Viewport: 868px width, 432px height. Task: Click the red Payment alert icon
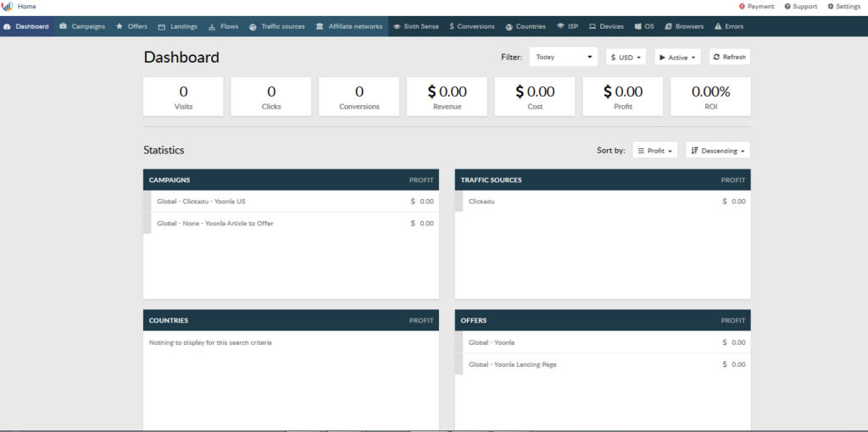(x=742, y=7)
